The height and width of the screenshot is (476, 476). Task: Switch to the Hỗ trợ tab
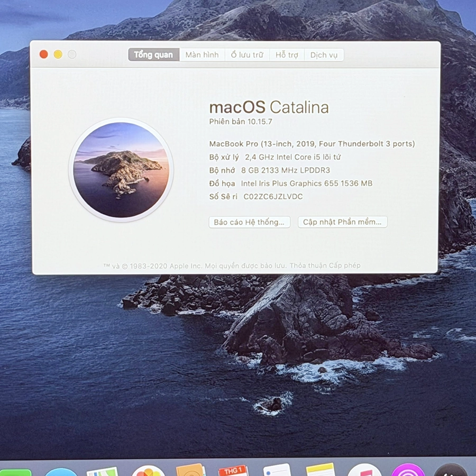coord(287,55)
